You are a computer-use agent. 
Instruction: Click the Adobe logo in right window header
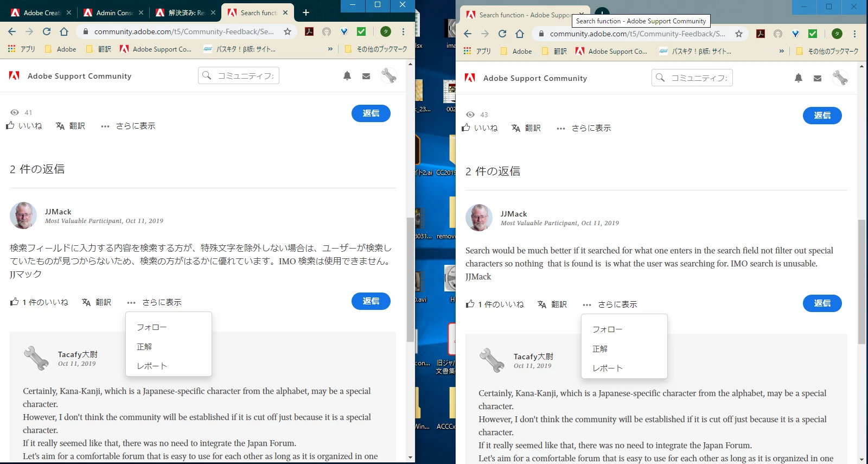470,78
